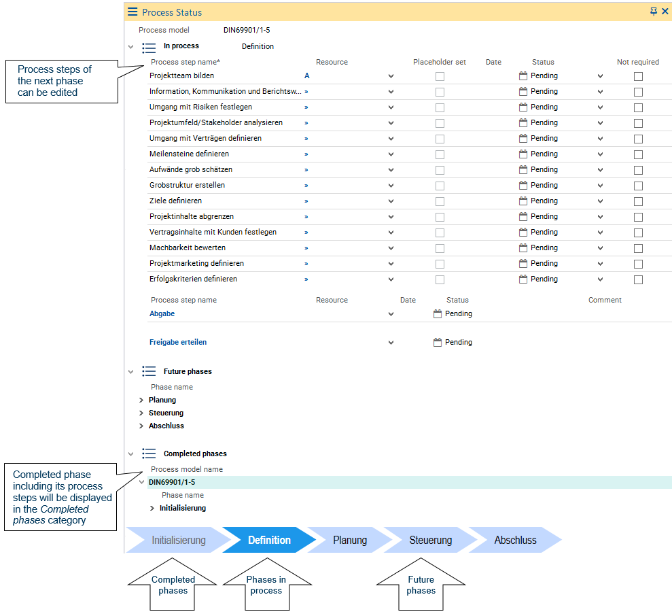Open Resource dropdown for Freigabe erteilen
This screenshot has height=616, width=672.
coord(391,343)
